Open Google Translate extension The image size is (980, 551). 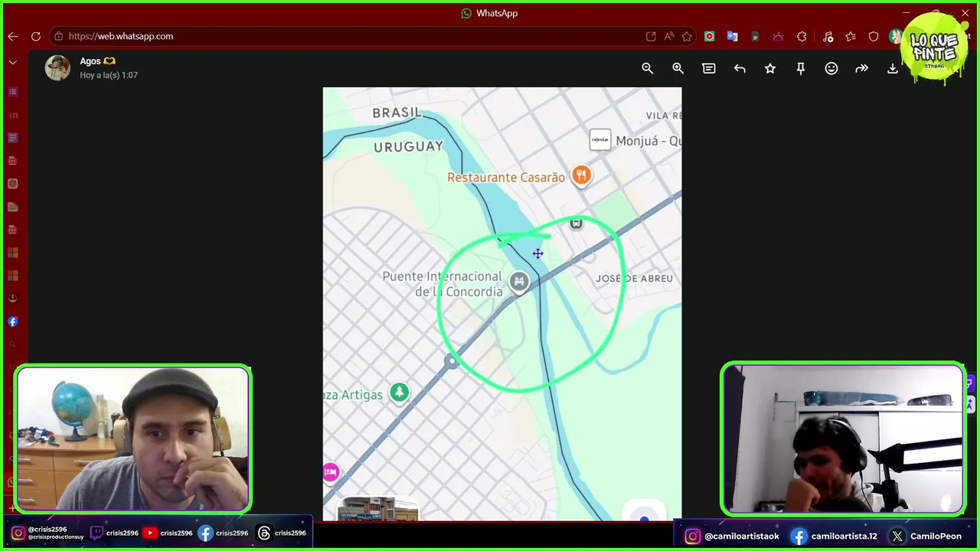[733, 36]
